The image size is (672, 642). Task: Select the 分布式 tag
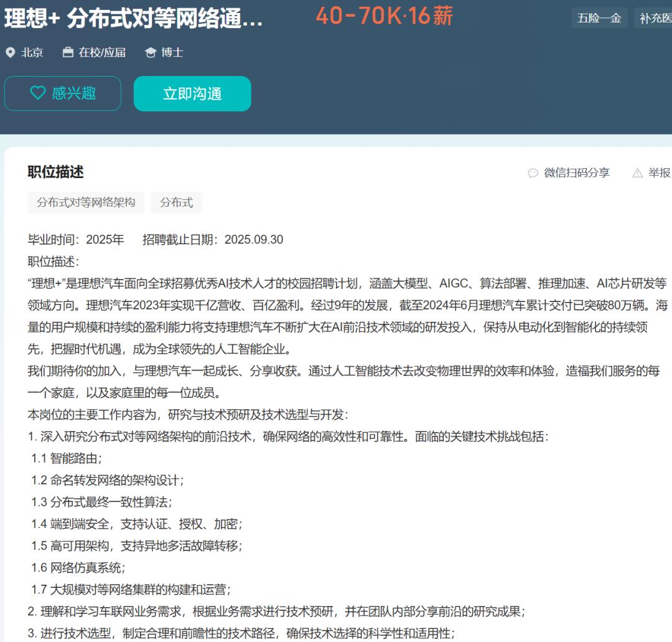point(177,202)
